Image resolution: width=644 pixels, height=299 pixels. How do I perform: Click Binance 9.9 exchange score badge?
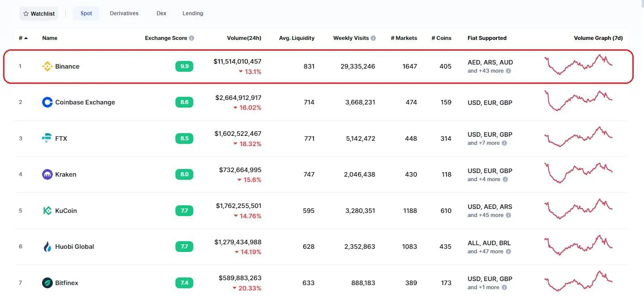(184, 66)
